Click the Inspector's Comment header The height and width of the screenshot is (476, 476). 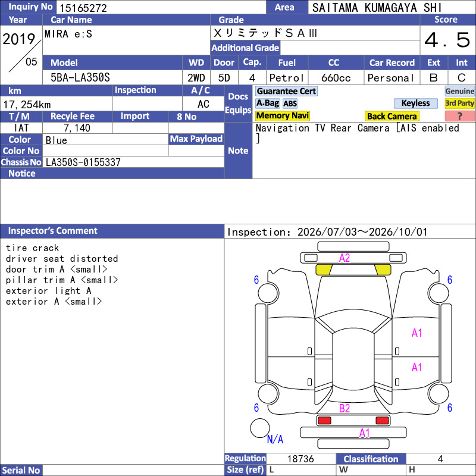52,231
